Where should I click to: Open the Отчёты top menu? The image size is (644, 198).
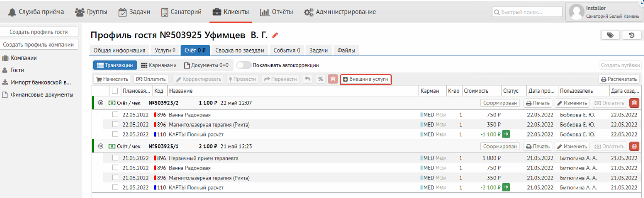point(276,12)
